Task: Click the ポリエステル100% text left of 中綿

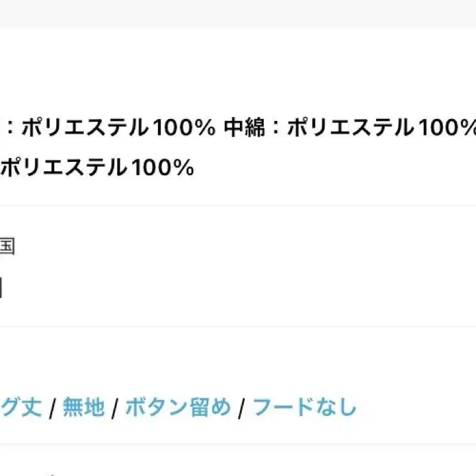Action: click(x=119, y=128)
